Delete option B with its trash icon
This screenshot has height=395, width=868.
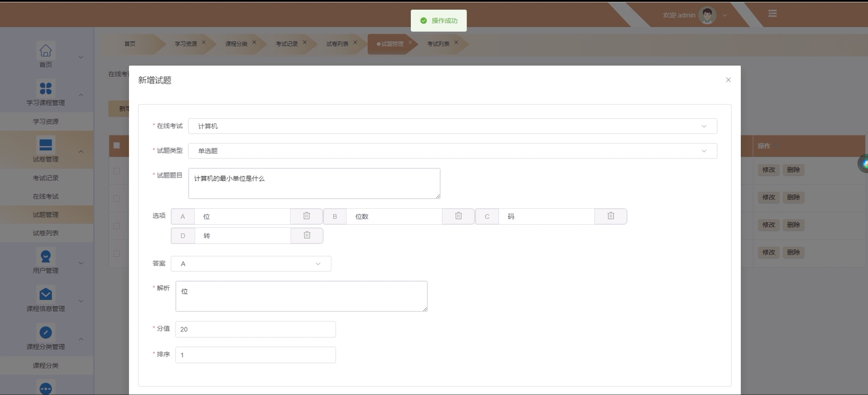coord(458,216)
